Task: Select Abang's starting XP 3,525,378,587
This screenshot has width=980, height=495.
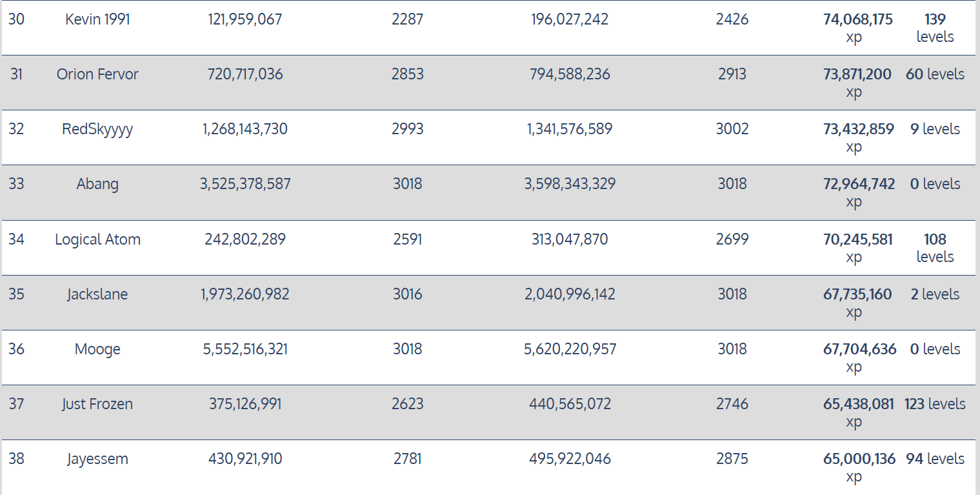Action: tap(245, 184)
